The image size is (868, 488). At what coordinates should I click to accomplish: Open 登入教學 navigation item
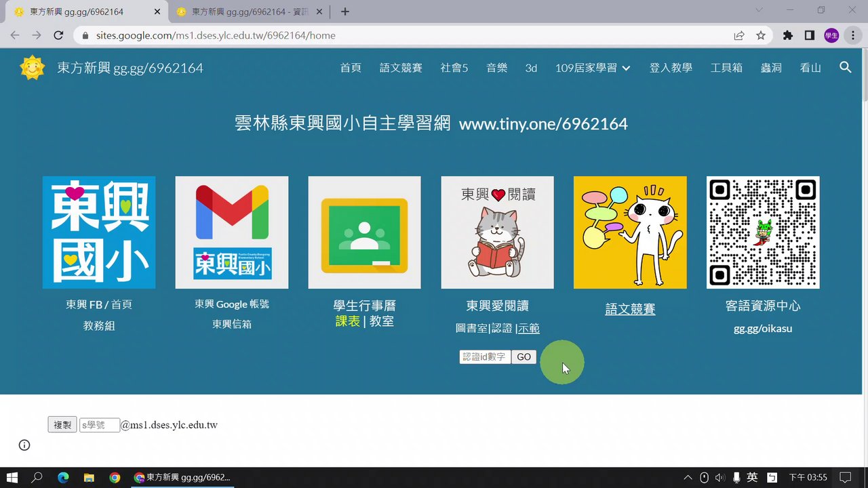point(671,68)
